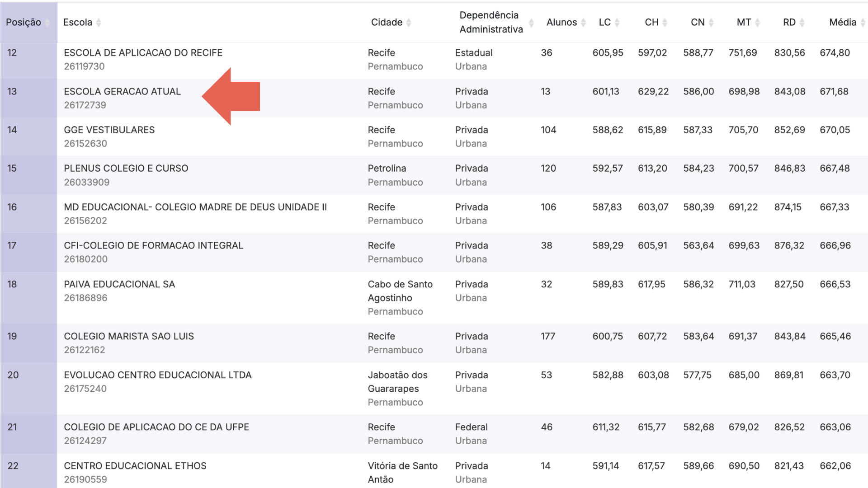Screen dimensions: 868x488
Task: Sort by Média arrow icon
Action: click(863, 23)
